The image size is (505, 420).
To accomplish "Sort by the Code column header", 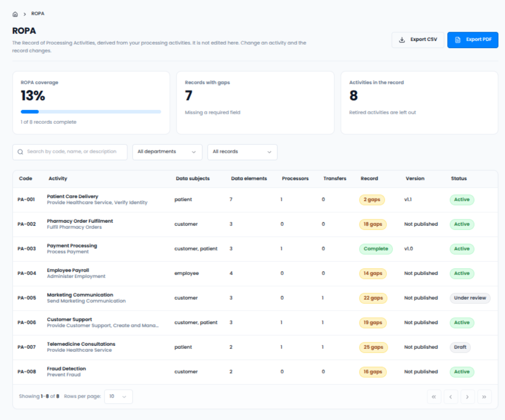I will pyautogui.click(x=25, y=179).
